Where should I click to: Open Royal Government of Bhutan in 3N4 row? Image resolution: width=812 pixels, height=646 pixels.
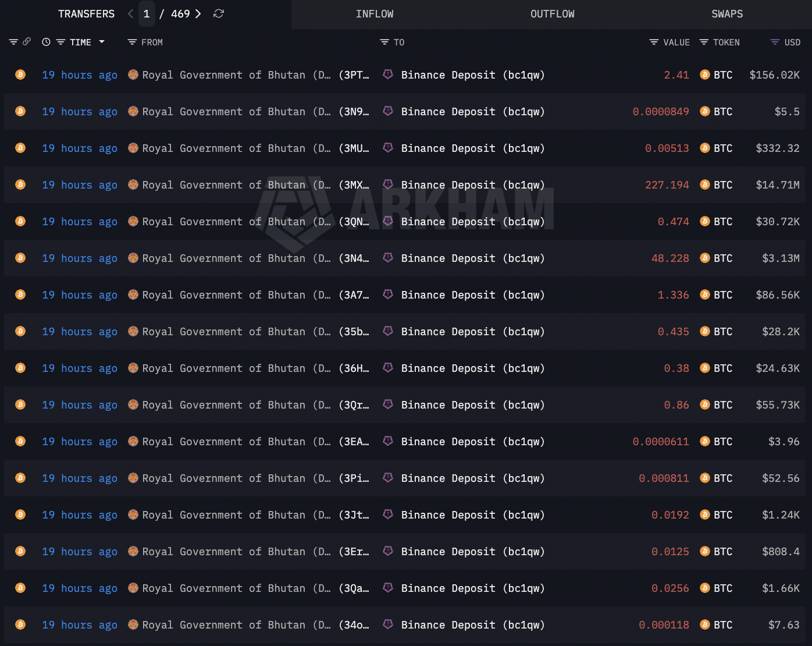click(x=237, y=258)
